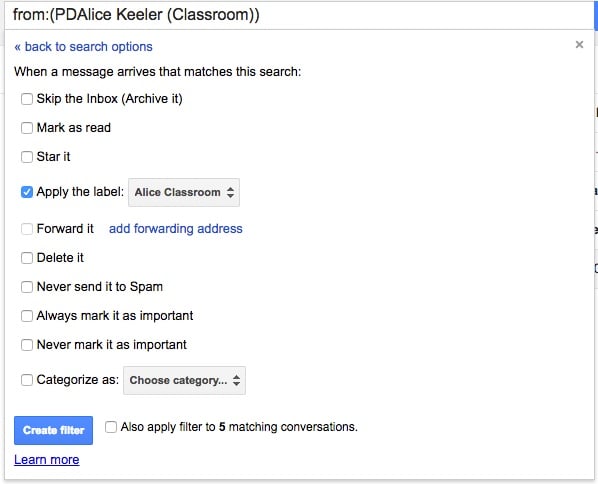Check Always mark it as important

(27, 316)
